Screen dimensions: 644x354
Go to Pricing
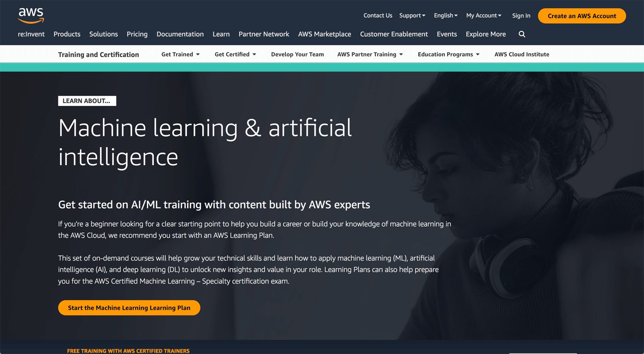(x=137, y=34)
